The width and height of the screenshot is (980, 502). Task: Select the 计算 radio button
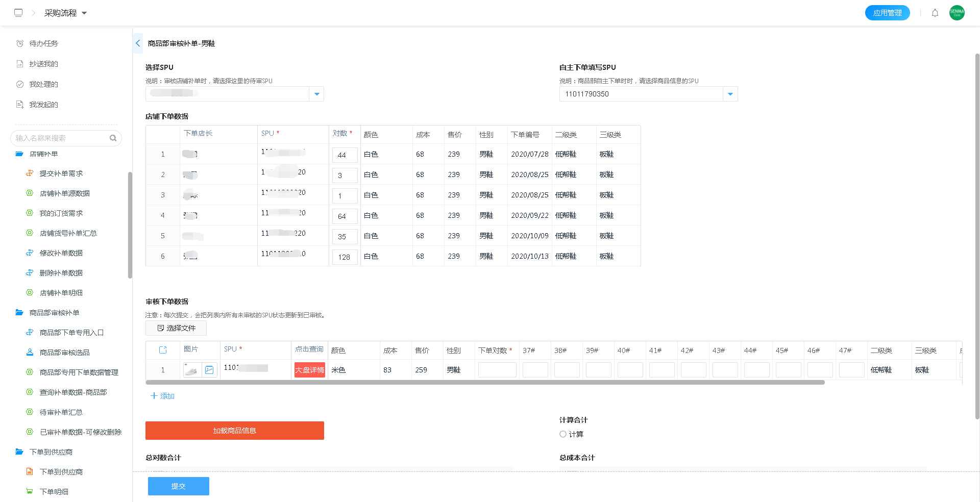(x=563, y=434)
